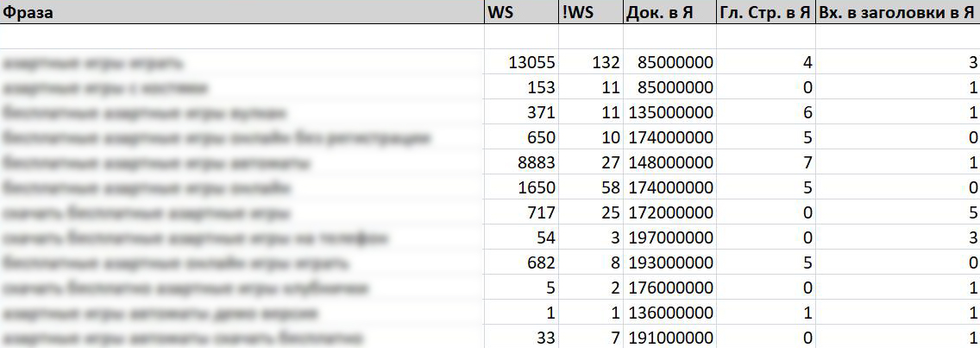Select the "Док. в Я" column header
This screenshot has width=980, height=348.
coord(669,12)
